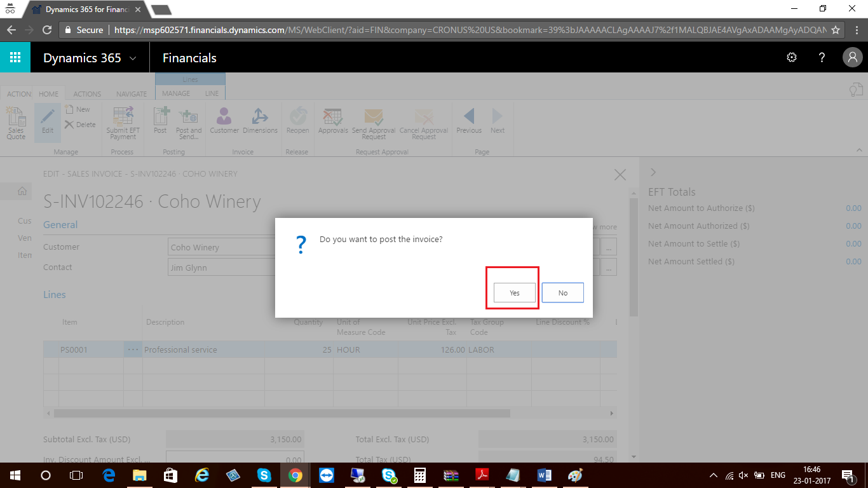
Task: Open Chrome from the taskbar
Action: [295, 475]
